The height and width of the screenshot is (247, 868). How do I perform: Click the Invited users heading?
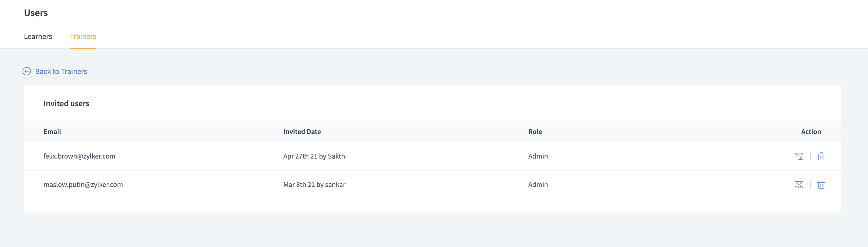tap(66, 104)
